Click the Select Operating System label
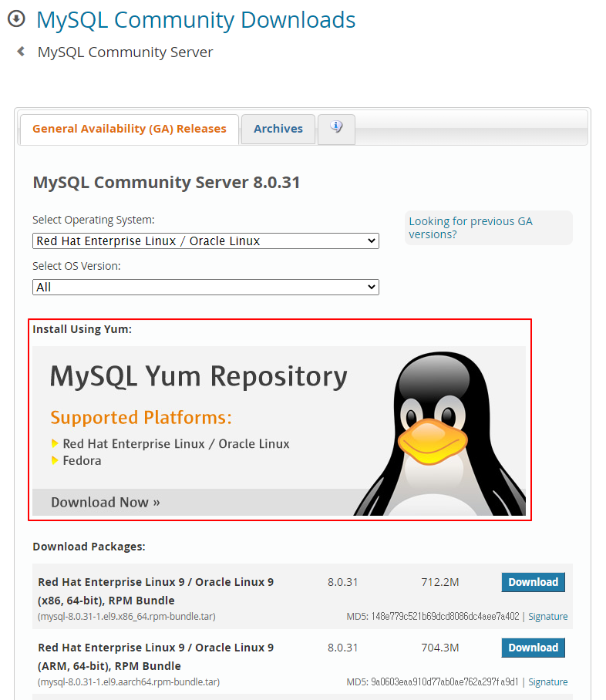 (93, 220)
